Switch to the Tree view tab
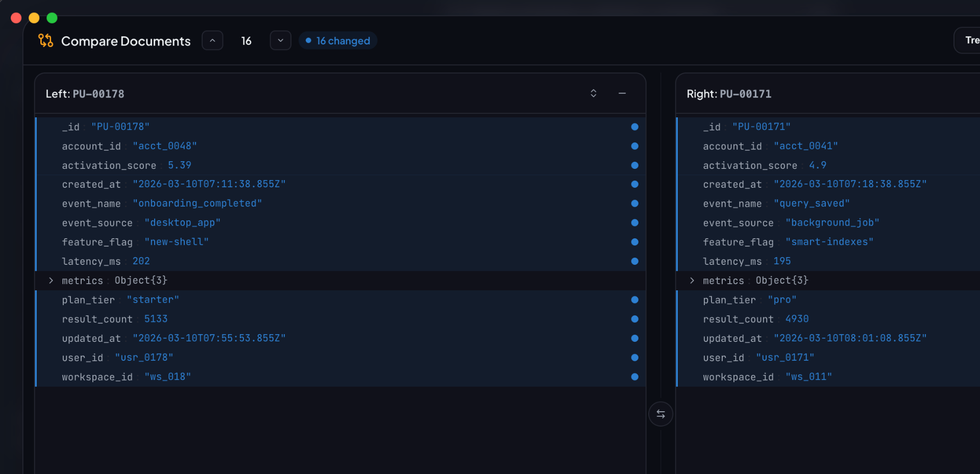 coord(970,40)
